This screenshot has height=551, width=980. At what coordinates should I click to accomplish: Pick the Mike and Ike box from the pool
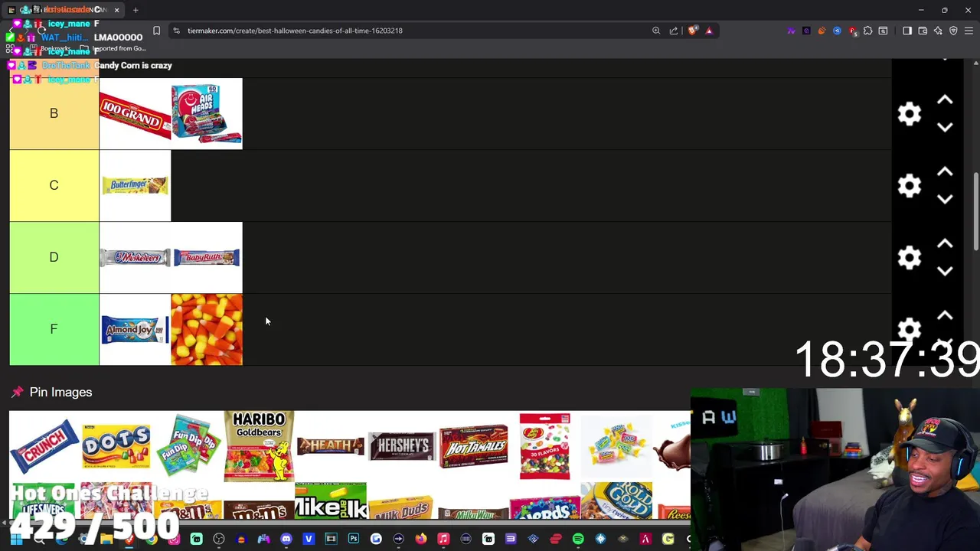click(x=330, y=500)
